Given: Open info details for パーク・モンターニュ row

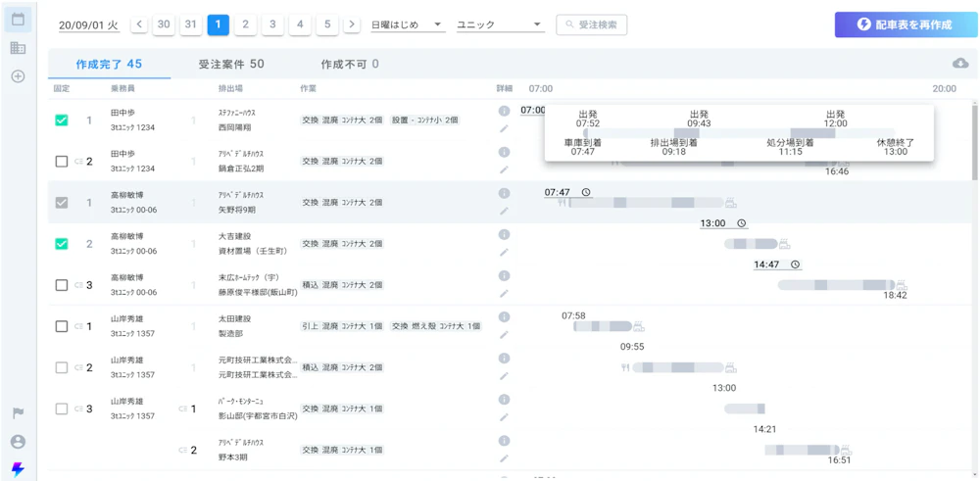Looking at the screenshot, I should [x=505, y=399].
